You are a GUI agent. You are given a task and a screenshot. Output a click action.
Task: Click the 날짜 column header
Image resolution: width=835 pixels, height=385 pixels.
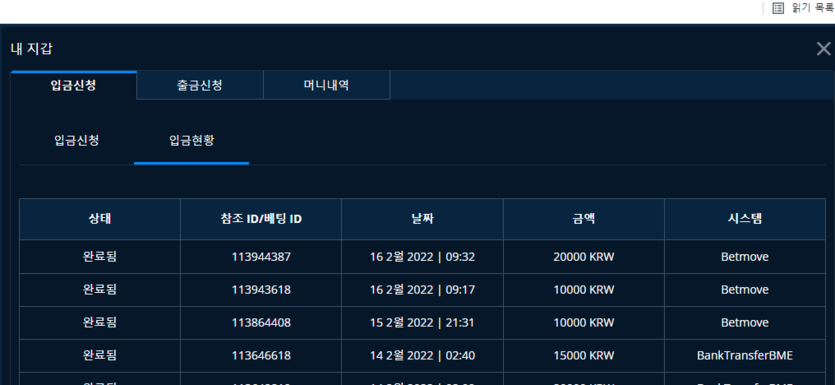tap(422, 219)
